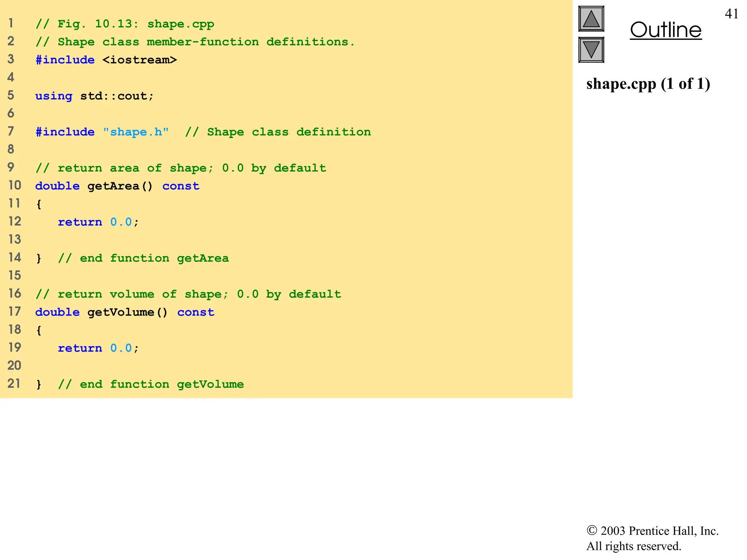747x560 pixels.
Task: Click the Fig. 10.13 comment line
Action: 125,24
